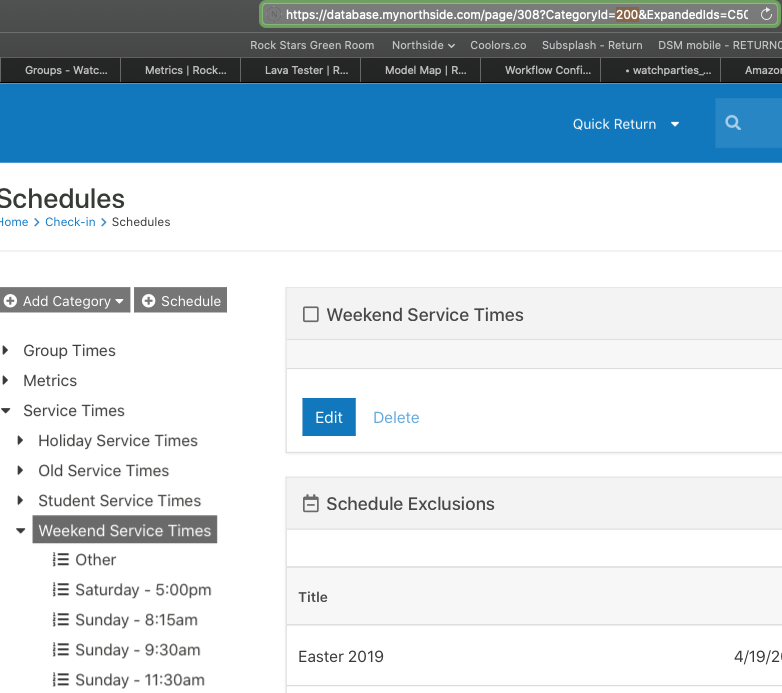Image resolution: width=782 pixels, height=693 pixels.
Task: Select the Other schedule item
Action: tap(95, 559)
